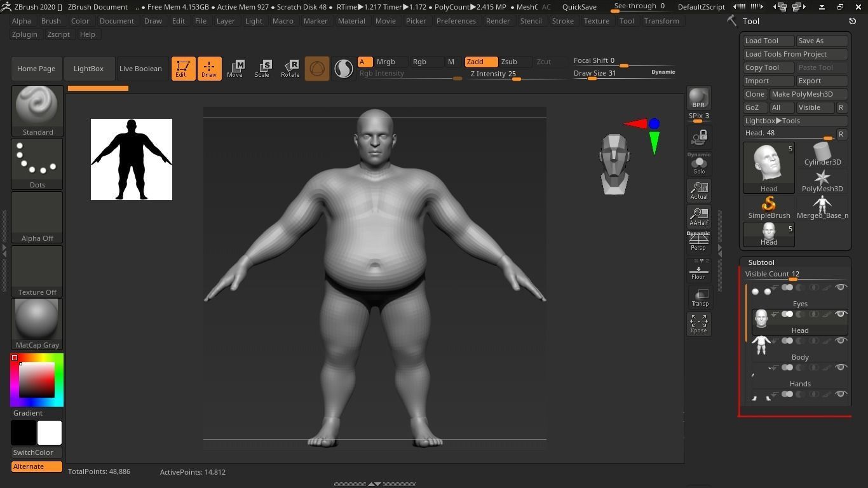Open the Texture Off selector

(x=37, y=271)
